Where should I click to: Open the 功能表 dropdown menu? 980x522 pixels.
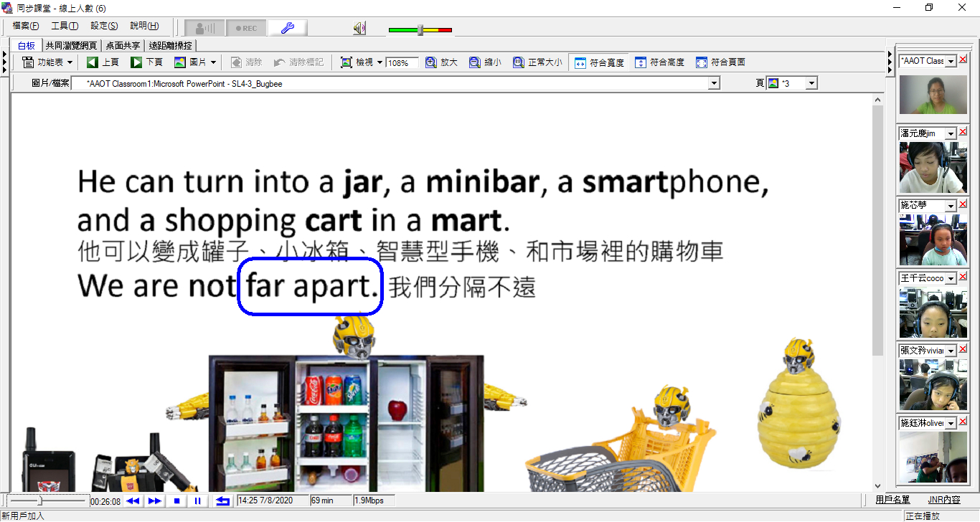pyautogui.click(x=47, y=62)
